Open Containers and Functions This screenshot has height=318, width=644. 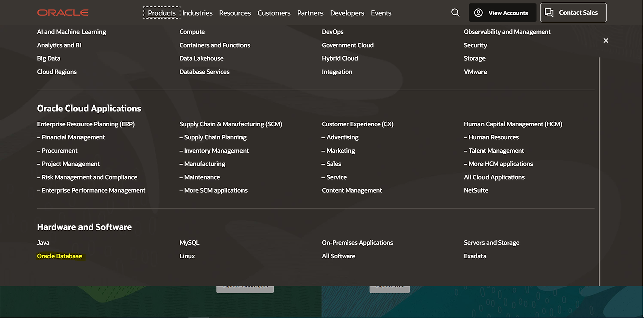coord(215,45)
